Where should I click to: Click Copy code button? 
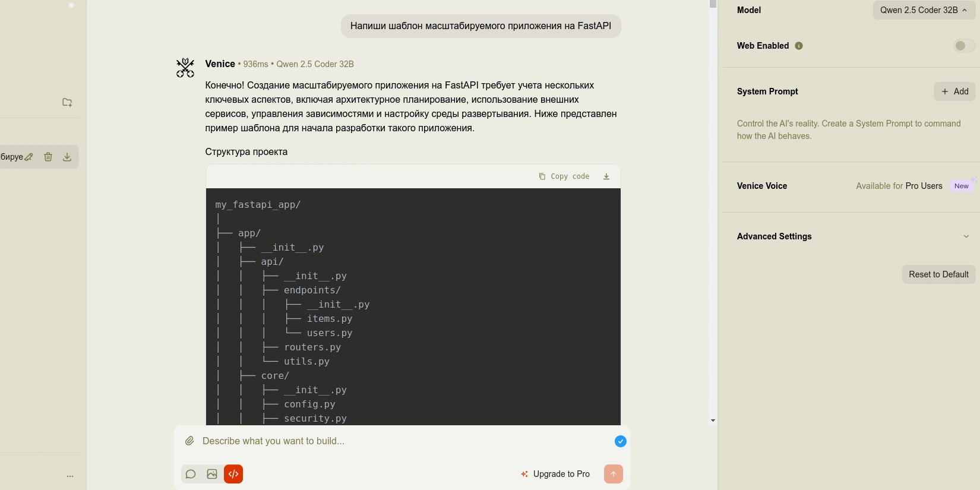click(x=564, y=176)
